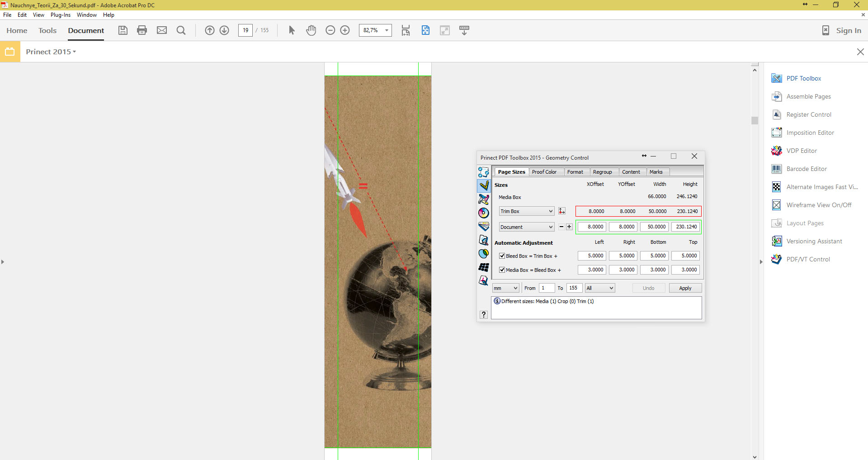Go to the next page arrow
868x460 pixels.
tap(224, 30)
